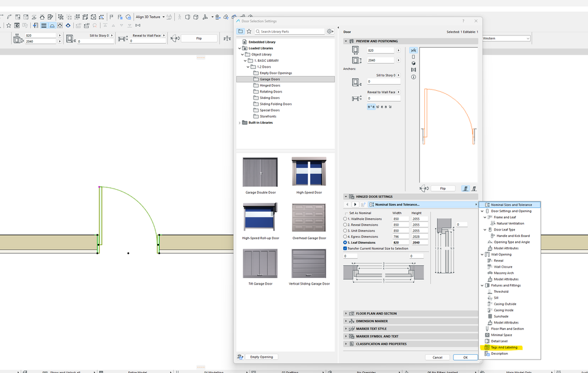Select the section preview mode icon
The image size is (588, 373).
point(413,70)
